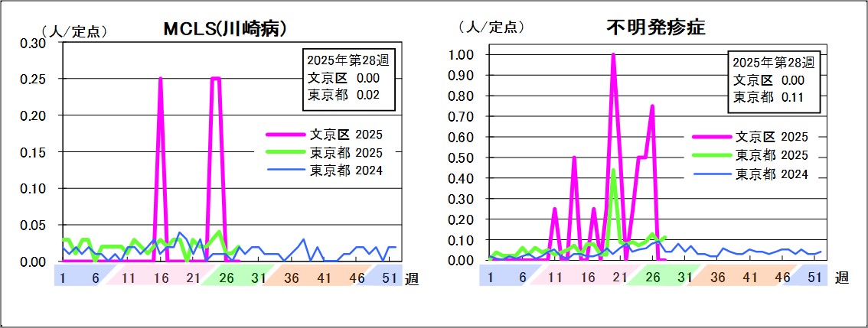Viewport: 868px width, 328px height.
Task: Select the (人/定点) unit label above MCLS chart
Action: click(x=73, y=31)
